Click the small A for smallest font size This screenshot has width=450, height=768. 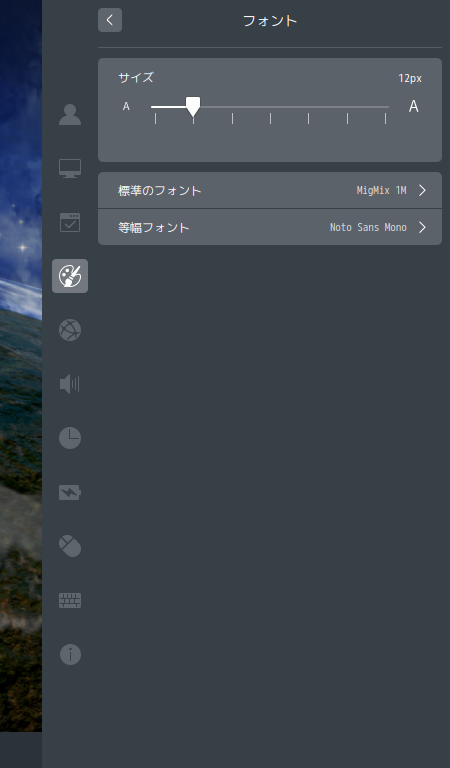click(x=126, y=106)
